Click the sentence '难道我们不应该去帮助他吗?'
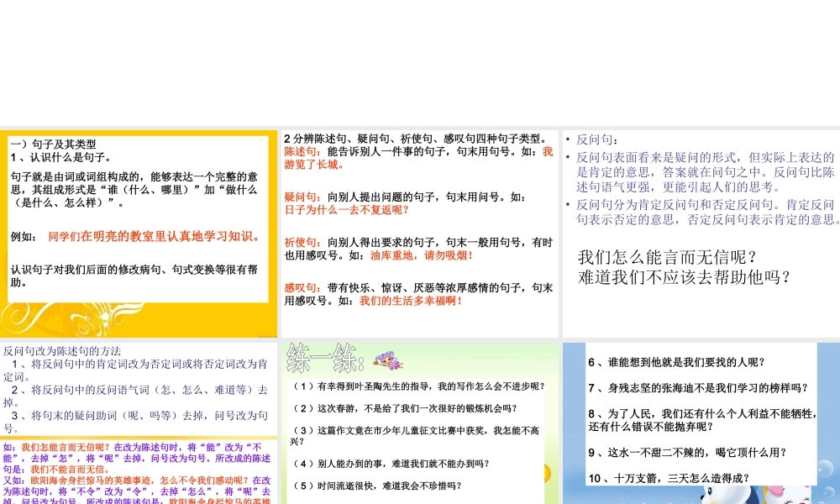The width and height of the screenshot is (840, 504). pyautogui.click(x=685, y=277)
